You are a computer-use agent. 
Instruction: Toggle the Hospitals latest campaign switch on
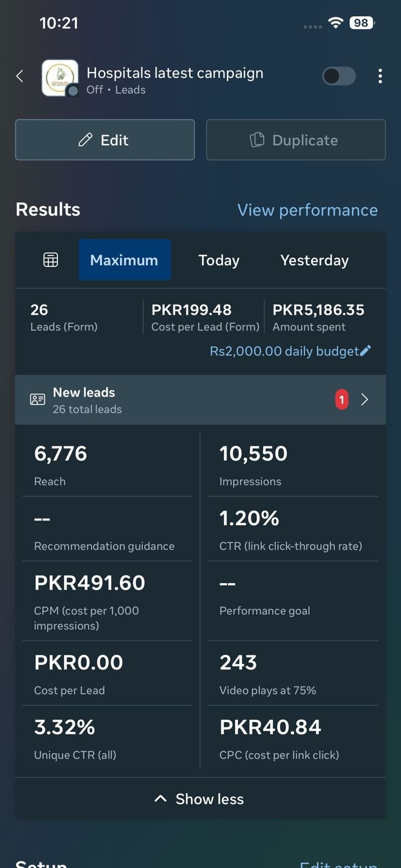[339, 76]
